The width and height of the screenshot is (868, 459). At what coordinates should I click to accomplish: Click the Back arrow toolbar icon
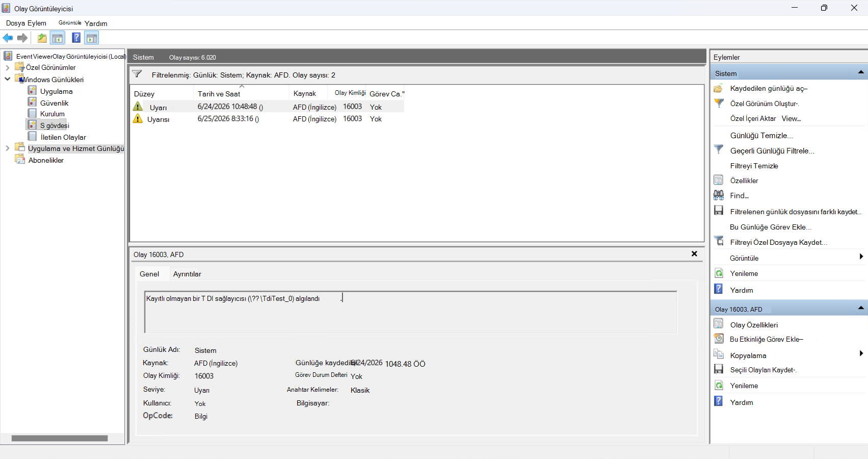[8, 38]
